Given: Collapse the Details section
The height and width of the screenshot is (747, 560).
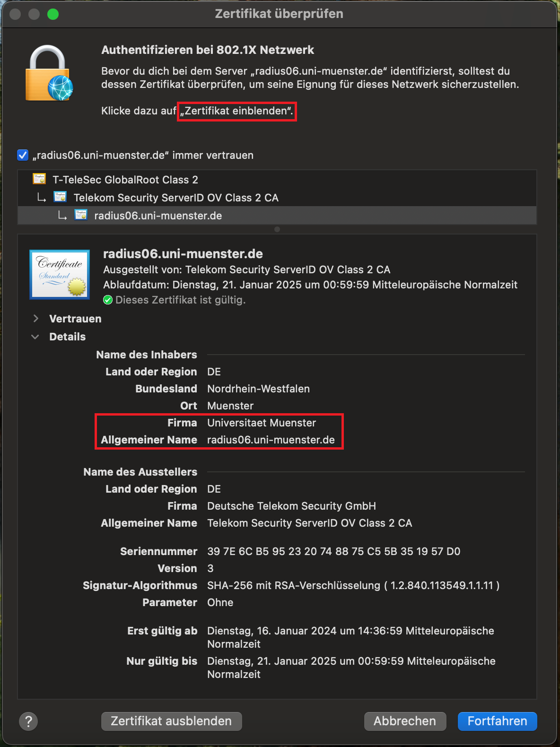Looking at the screenshot, I should pyautogui.click(x=35, y=337).
